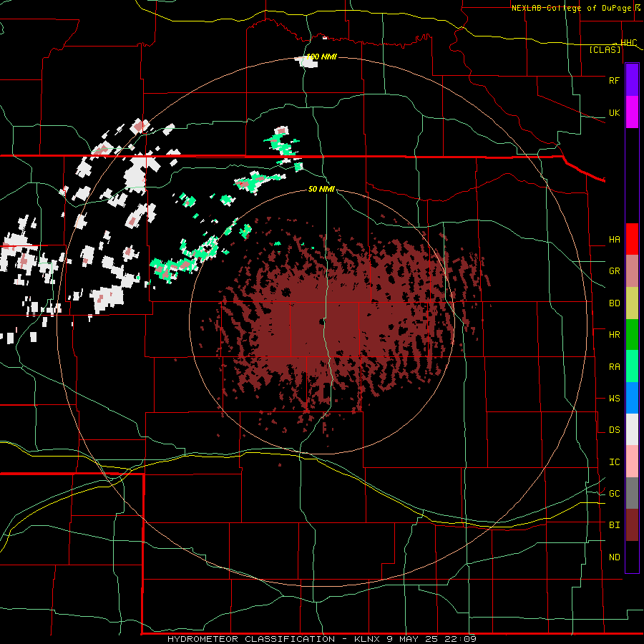
Task: Click the IC legend label
Action: [614, 462]
